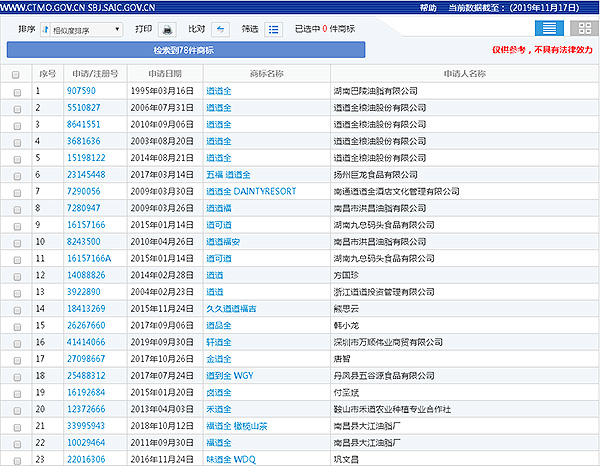Viewport: 600px width, 466px height.
Task: Click the 申请日期 column header
Action: point(165,74)
